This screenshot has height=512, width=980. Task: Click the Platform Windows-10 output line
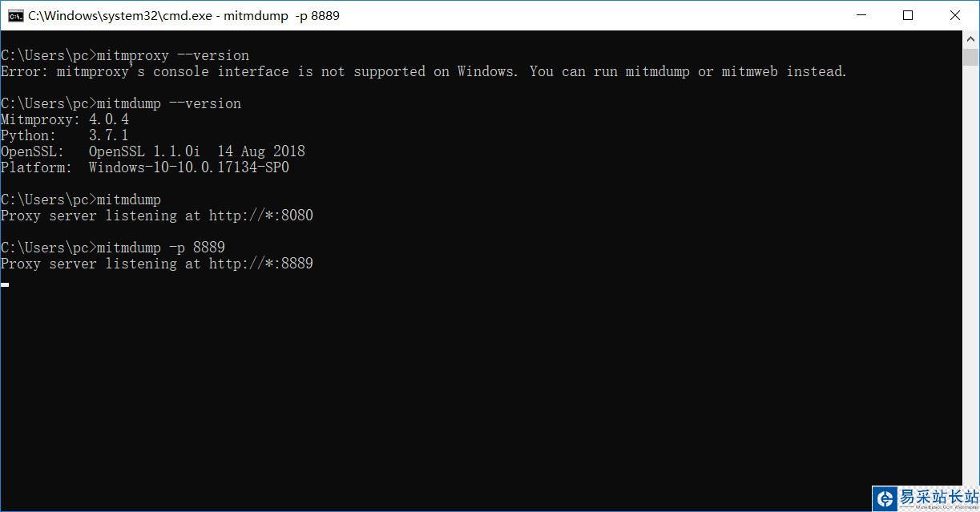click(x=145, y=167)
